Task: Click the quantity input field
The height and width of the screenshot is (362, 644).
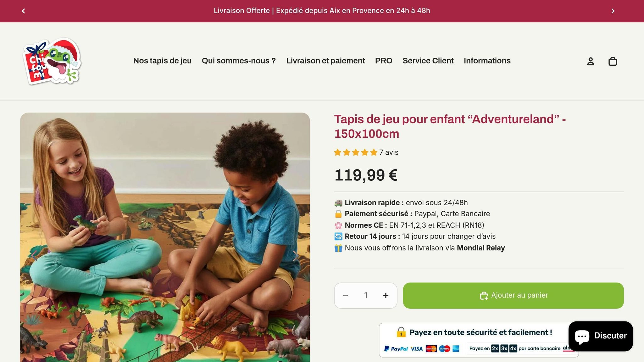Action: tap(366, 295)
